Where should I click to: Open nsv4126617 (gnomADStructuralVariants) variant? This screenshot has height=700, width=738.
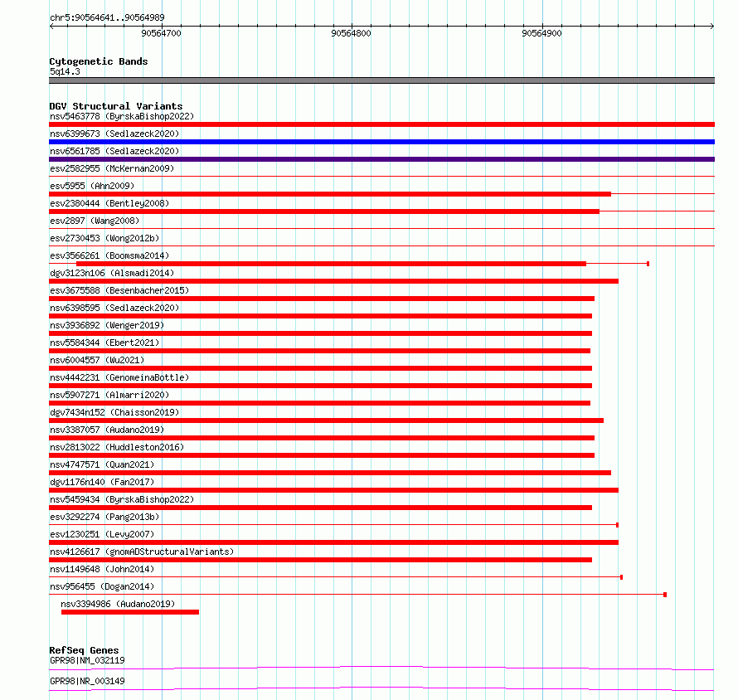[x=142, y=552]
